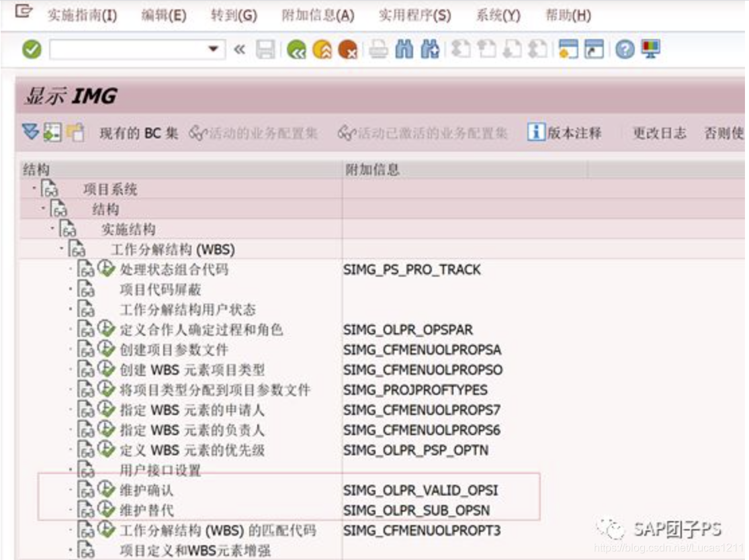Click execute icon for 维护替代
The image size is (749, 560).
pyautogui.click(x=107, y=509)
